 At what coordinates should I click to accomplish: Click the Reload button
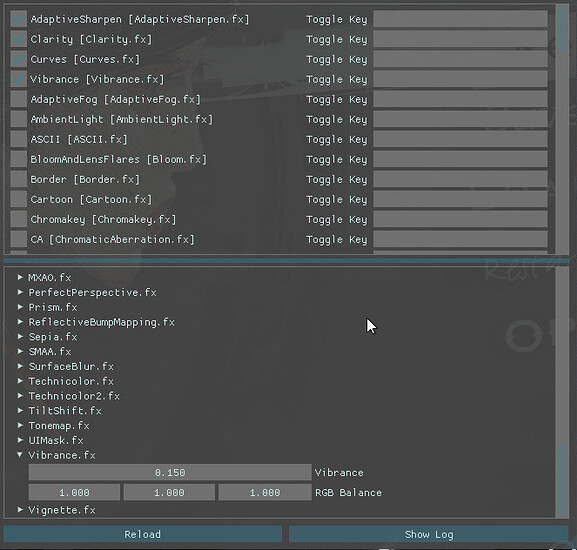(143, 534)
